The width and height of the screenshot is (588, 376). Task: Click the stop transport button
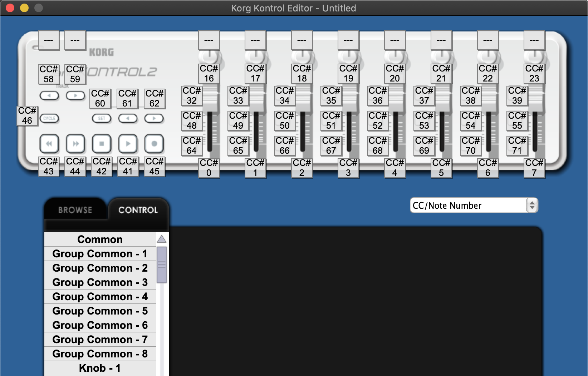tap(102, 144)
